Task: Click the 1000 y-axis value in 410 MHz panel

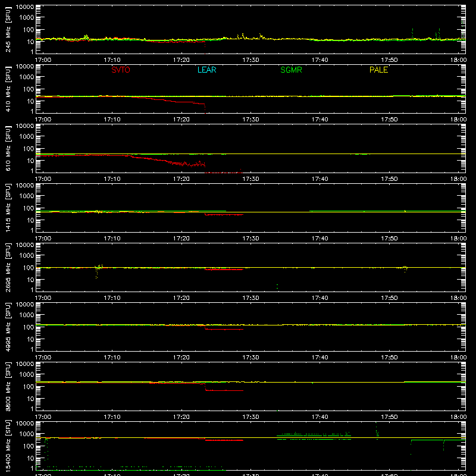Action: point(27,77)
